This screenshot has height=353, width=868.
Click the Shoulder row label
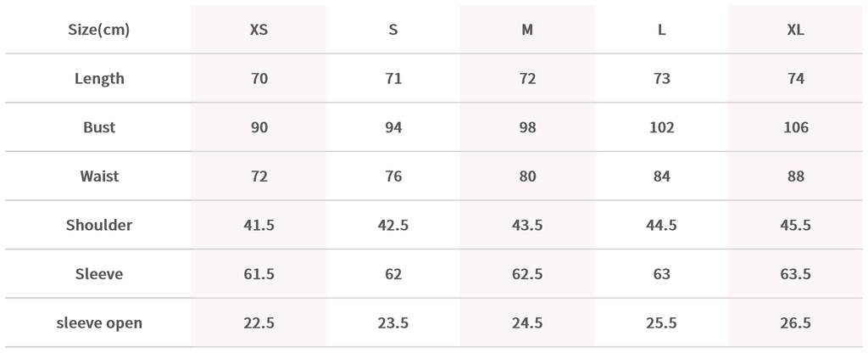coord(99,226)
